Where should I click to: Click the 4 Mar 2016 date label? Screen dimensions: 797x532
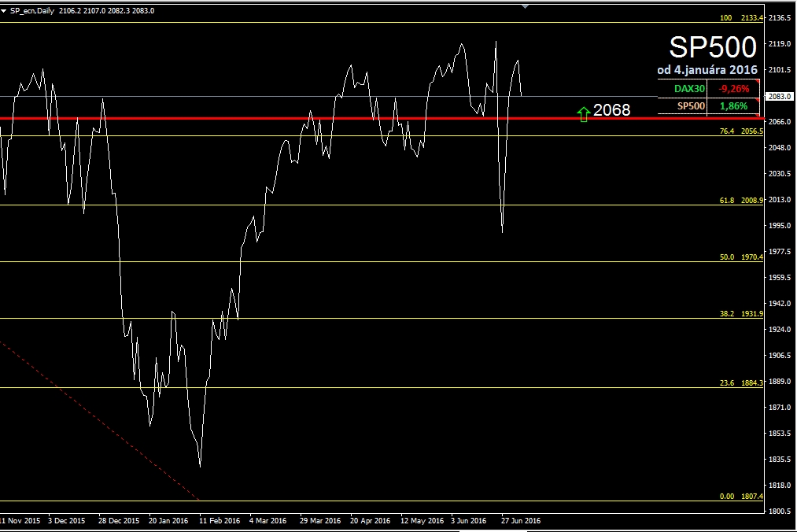click(x=268, y=520)
